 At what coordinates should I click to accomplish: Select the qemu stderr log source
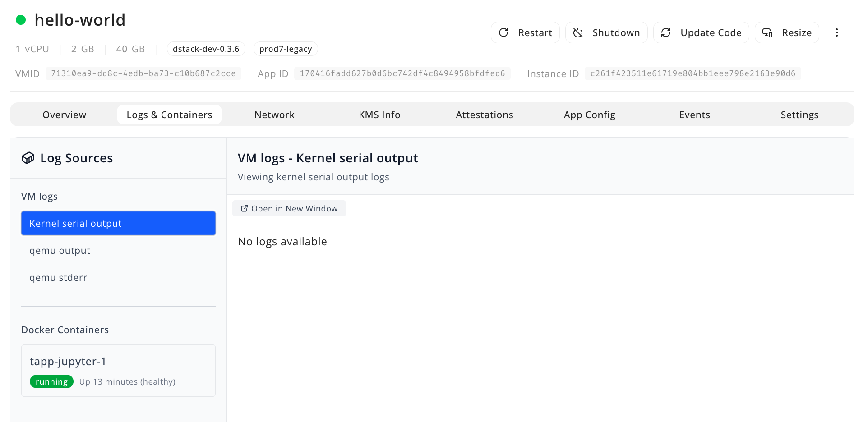[58, 277]
